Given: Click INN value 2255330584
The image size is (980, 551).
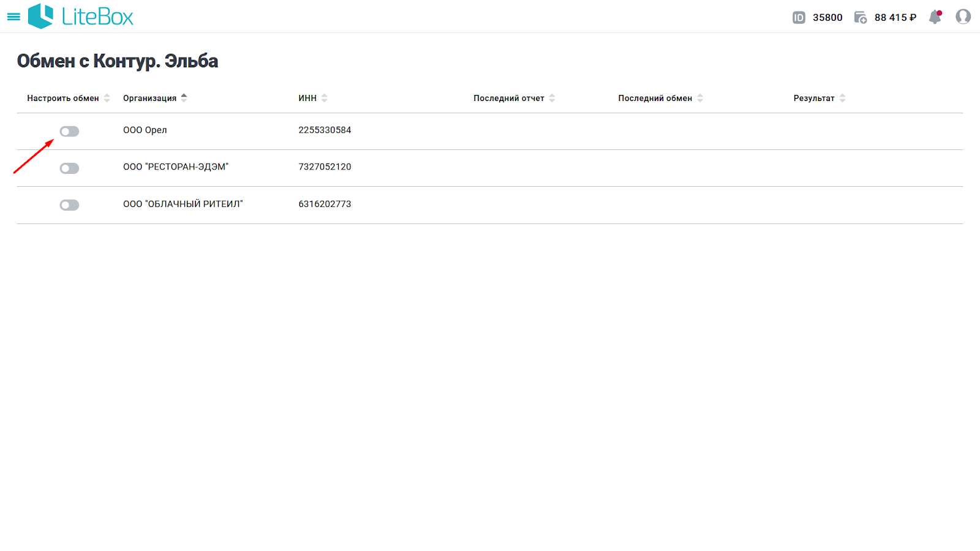Looking at the screenshot, I should [x=325, y=130].
